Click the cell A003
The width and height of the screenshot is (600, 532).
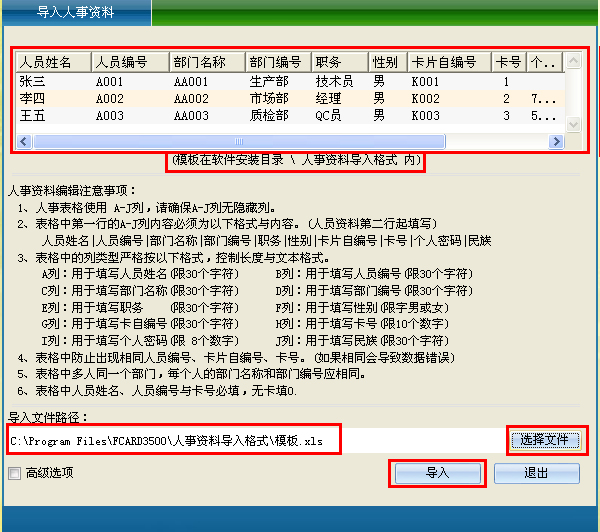109,116
